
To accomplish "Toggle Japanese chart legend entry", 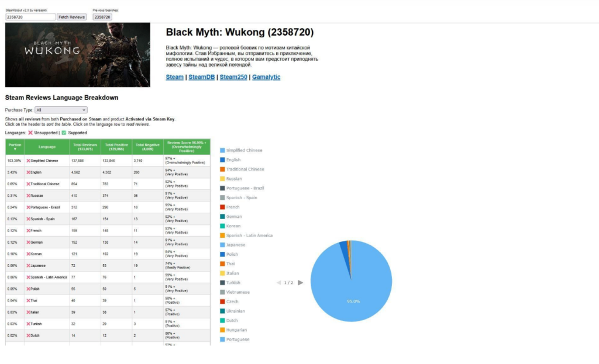I will (x=233, y=245).
